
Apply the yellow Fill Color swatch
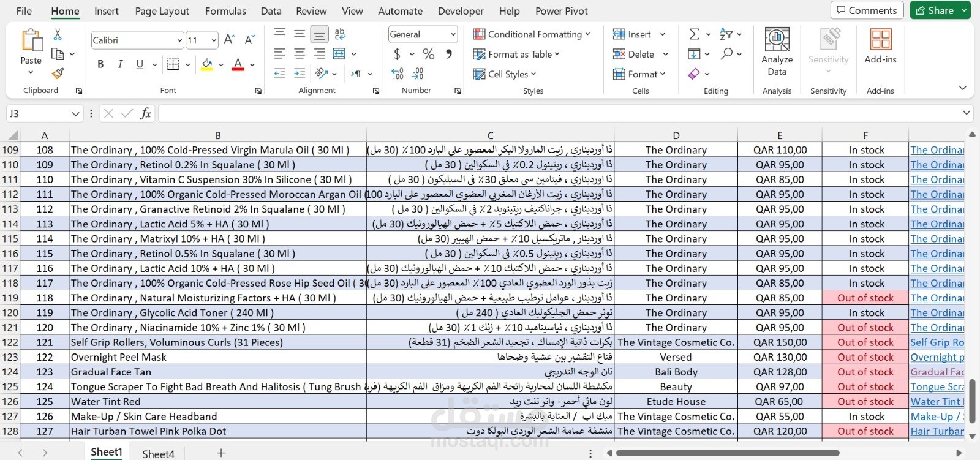pyautogui.click(x=207, y=64)
